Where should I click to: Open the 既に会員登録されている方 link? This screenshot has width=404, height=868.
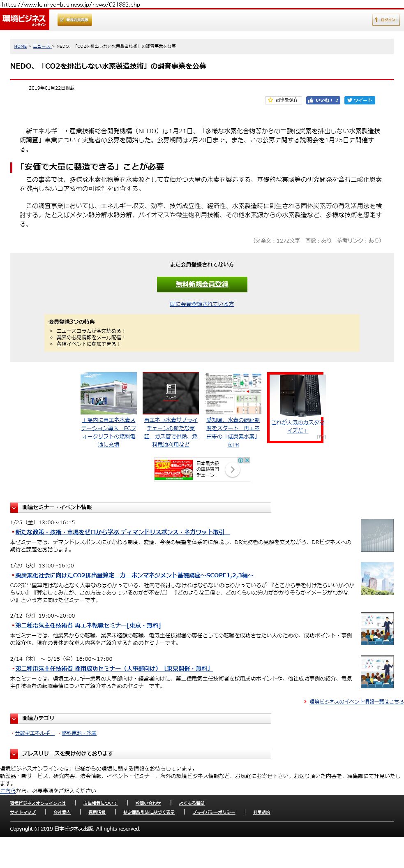click(202, 304)
